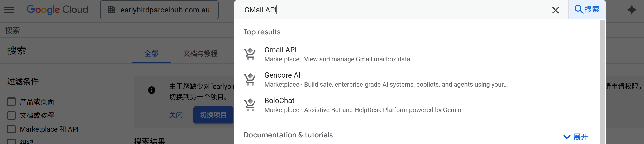
Task: Check the 产品或页面 filter checkbox
Action: pyautogui.click(x=11, y=102)
